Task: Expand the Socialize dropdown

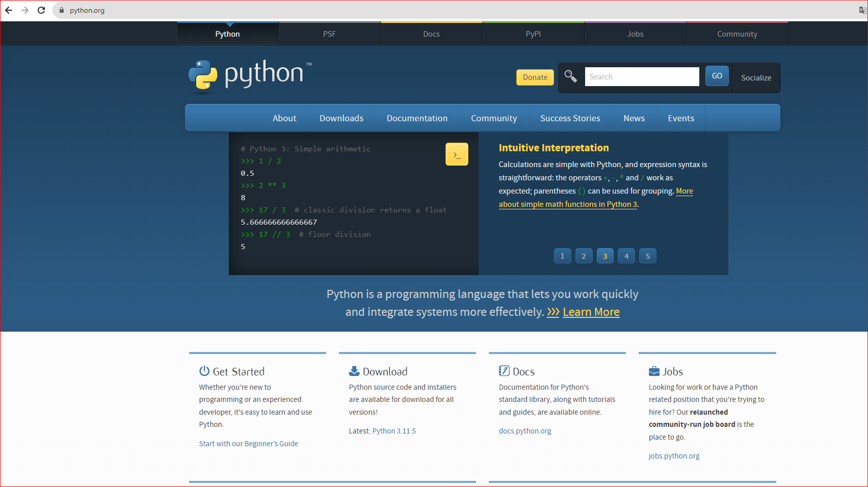Action: click(756, 77)
